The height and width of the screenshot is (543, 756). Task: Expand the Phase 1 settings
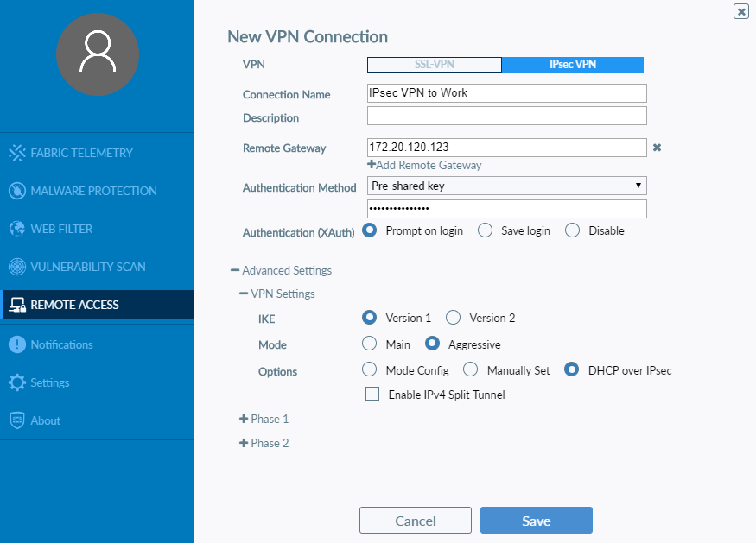264,419
